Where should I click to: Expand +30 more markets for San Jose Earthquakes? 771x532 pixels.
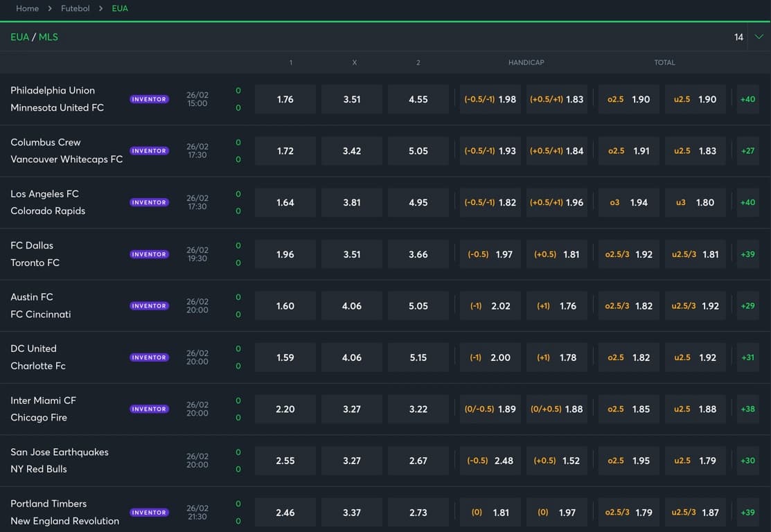748,461
